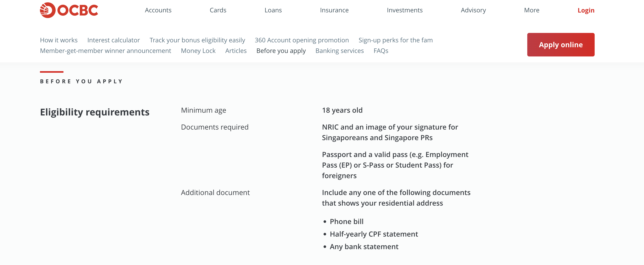Open the Accounts menu
This screenshot has width=644, height=265.
[158, 10]
